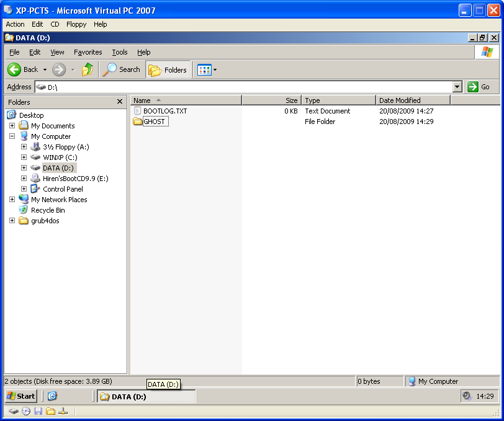The width and height of the screenshot is (504, 421).
Task: Click Show Desktop quick launch icon
Action: click(x=52, y=396)
